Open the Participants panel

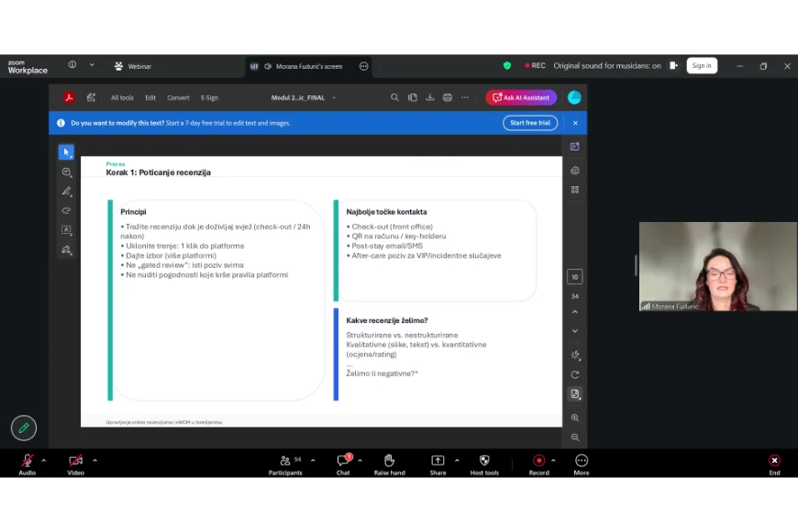(x=285, y=461)
